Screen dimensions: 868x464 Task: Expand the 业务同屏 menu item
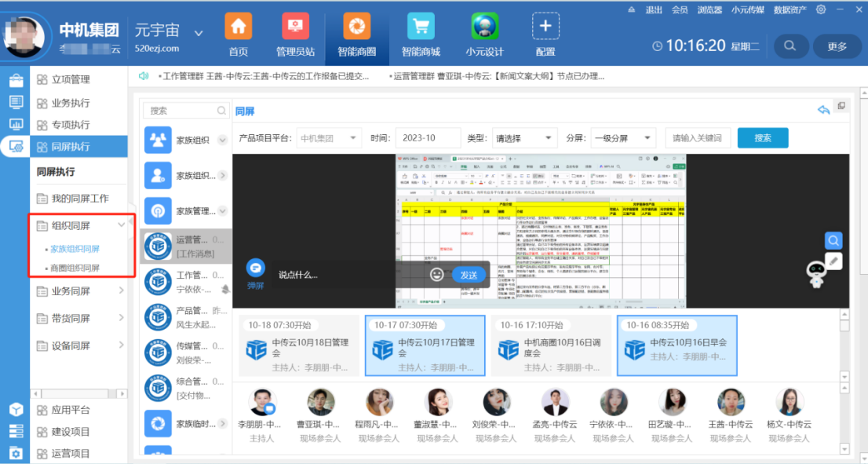click(121, 291)
